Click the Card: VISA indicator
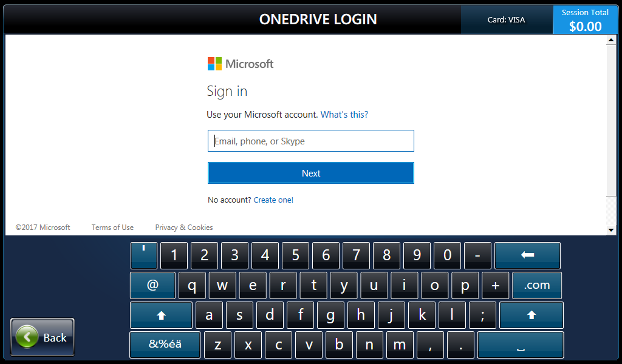This screenshot has height=364, width=622. pos(507,20)
